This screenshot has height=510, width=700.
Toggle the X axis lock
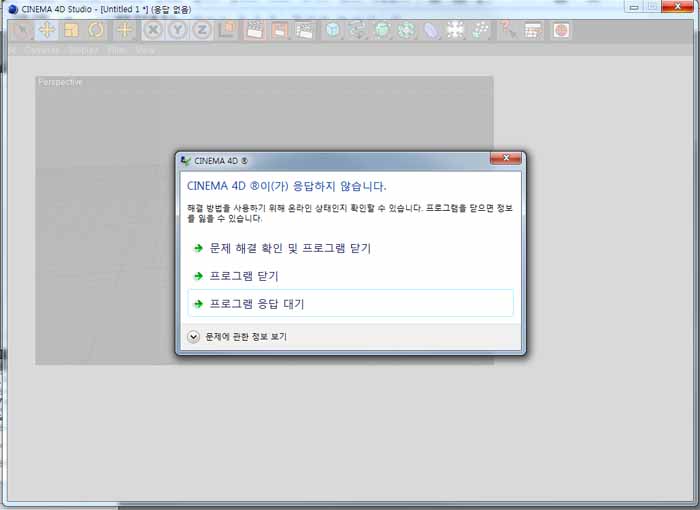tap(152, 30)
